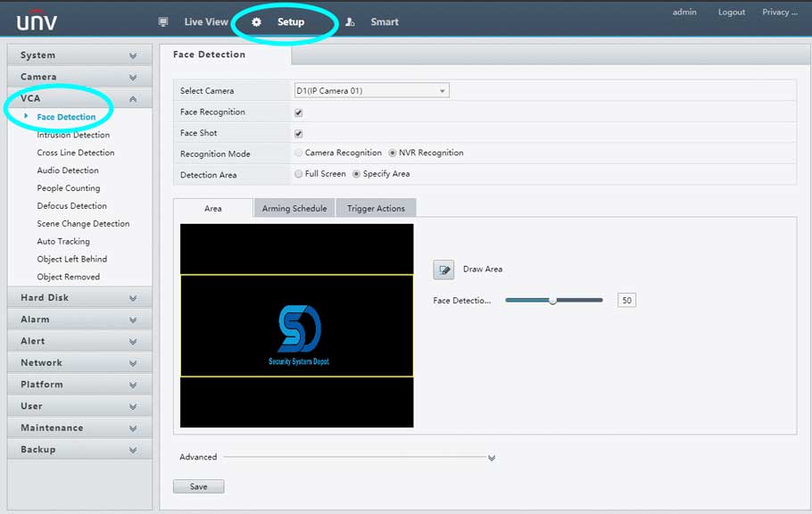The width and height of the screenshot is (812, 514).
Task: Open the Select Camera dropdown
Action: click(371, 91)
